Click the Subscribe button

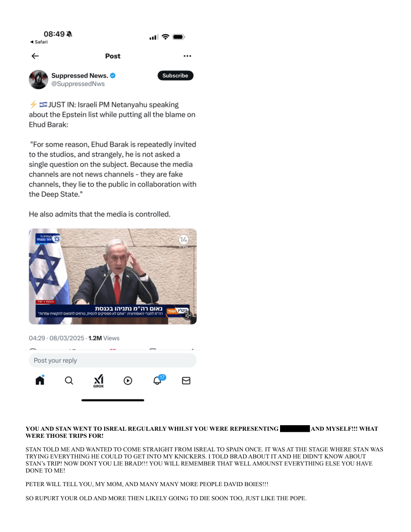175,76
